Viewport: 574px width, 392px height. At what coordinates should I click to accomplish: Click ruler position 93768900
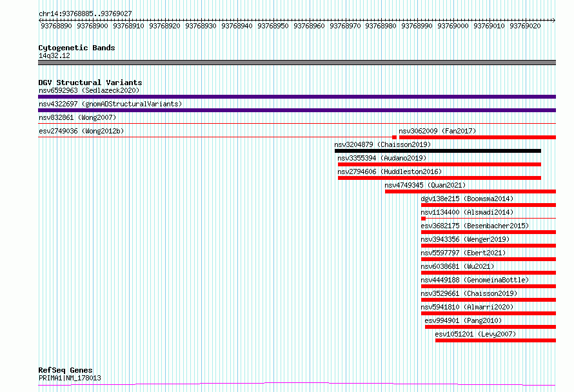coord(92,26)
